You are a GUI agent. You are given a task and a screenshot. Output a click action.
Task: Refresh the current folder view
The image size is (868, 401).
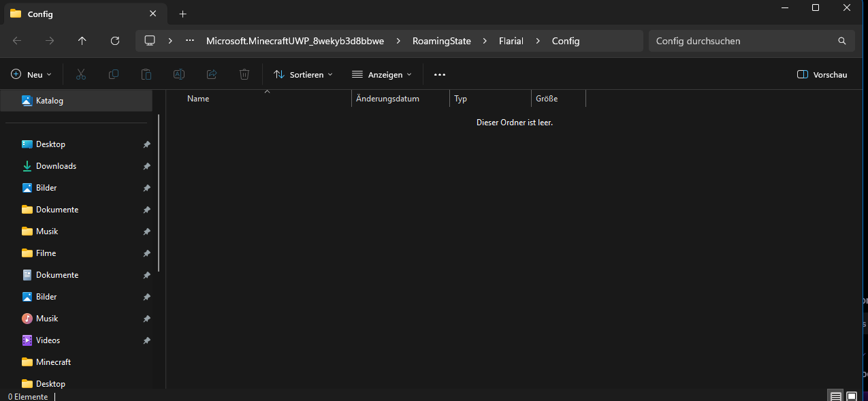pyautogui.click(x=115, y=41)
